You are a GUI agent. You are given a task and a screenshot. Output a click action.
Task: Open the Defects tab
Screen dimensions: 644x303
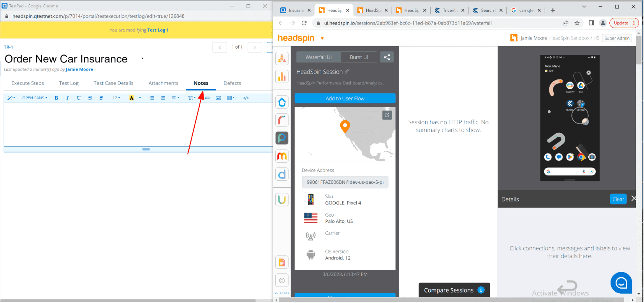pyautogui.click(x=232, y=83)
